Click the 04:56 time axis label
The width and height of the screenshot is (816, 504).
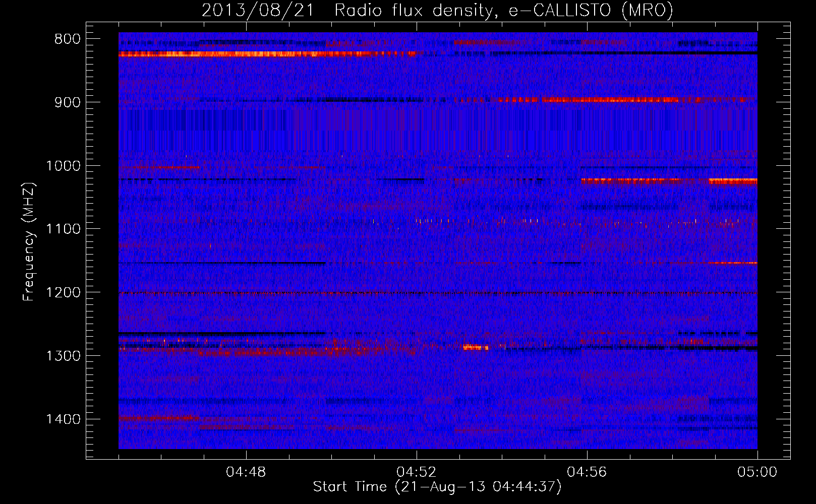click(587, 472)
